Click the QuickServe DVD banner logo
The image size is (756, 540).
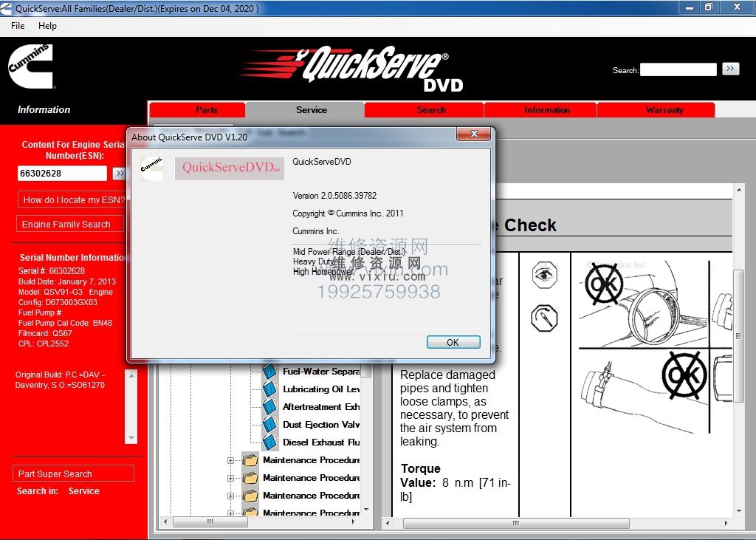point(351,68)
